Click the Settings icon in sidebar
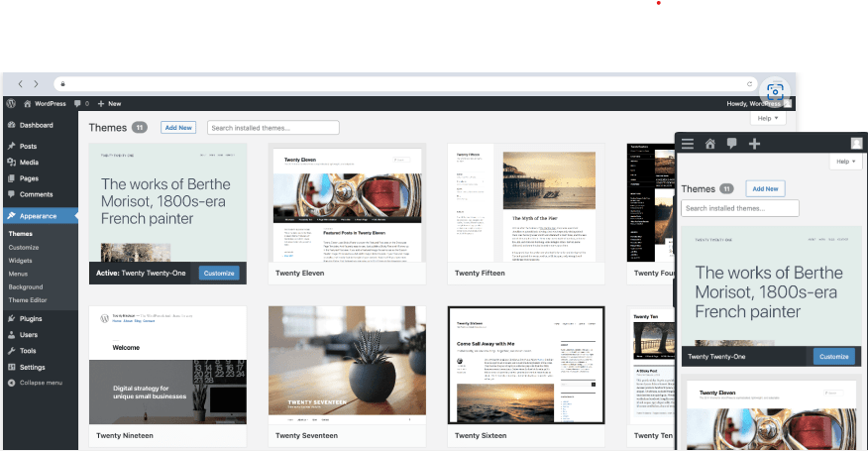Screen dimensions: 868x451 [x=12, y=367]
